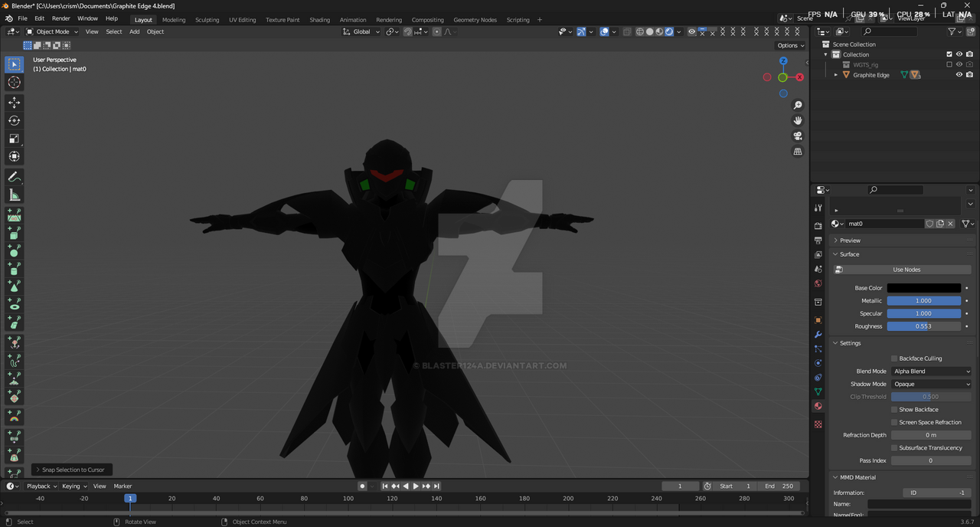Expand Graphite Edge in outliner
The width and height of the screenshot is (980, 527).
(836, 75)
